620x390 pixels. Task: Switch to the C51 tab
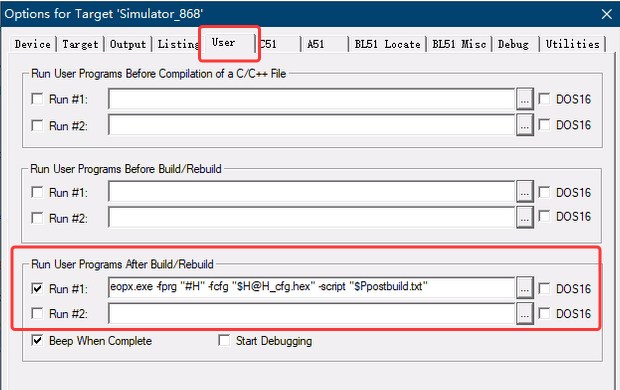click(x=278, y=44)
